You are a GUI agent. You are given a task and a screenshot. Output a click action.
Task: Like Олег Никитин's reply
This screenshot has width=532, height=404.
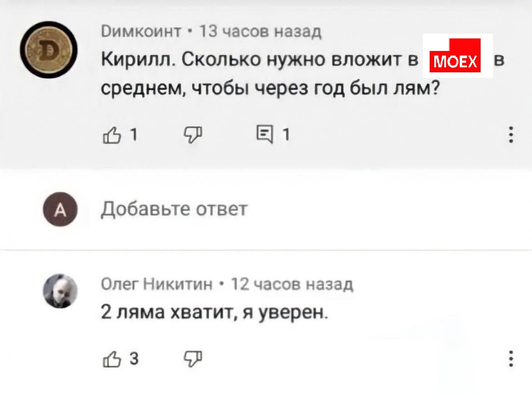click(x=110, y=359)
